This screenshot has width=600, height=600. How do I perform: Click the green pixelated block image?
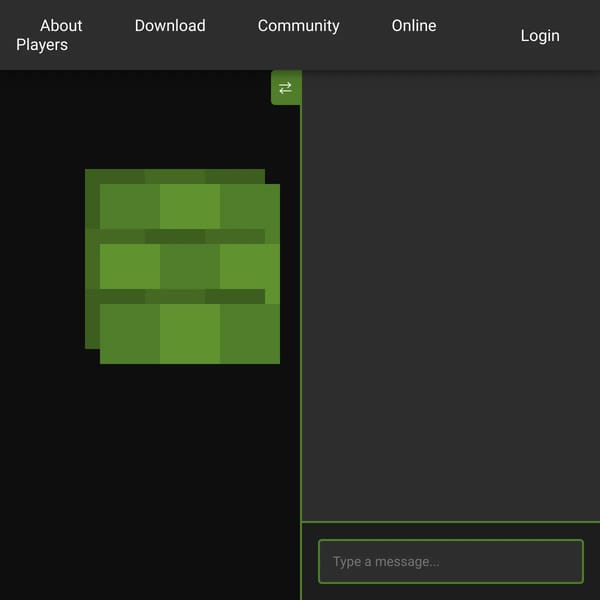tap(183, 266)
